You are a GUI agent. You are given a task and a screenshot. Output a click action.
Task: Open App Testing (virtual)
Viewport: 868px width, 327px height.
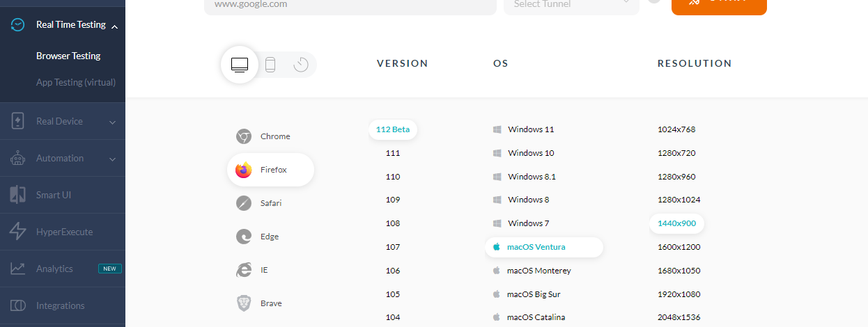76,82
